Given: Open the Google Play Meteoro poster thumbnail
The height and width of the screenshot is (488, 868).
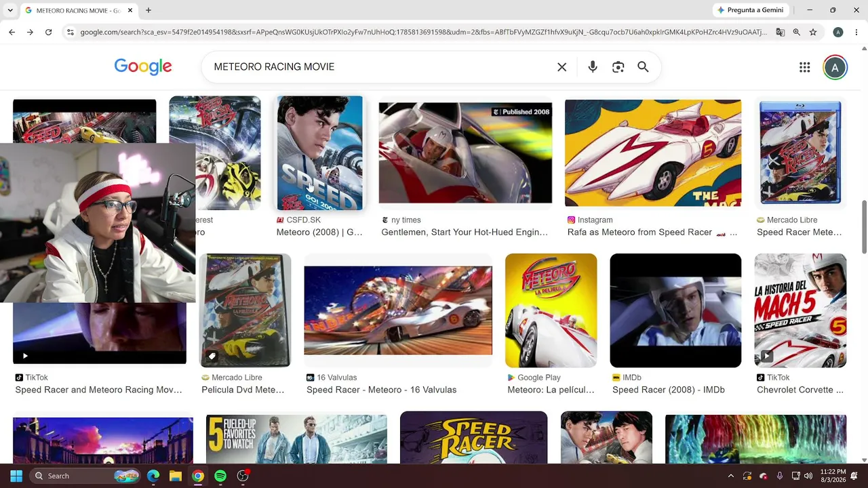Looking at the screenshot, I should pyautogui.click(x=551, y=310).
